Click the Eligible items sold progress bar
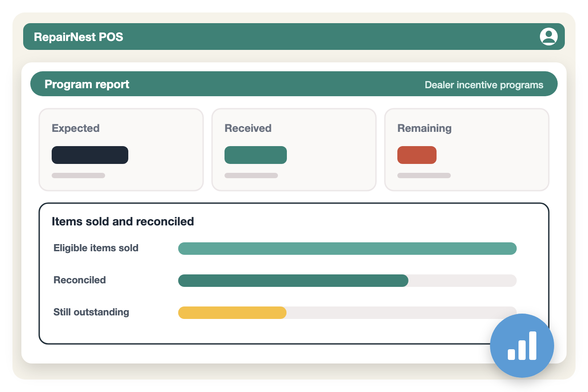 click(347, 249)
